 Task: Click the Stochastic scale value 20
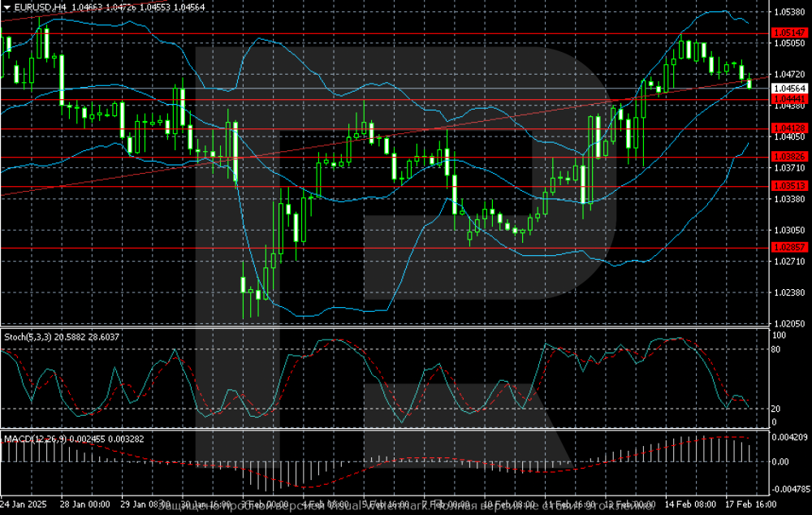coord(775,409)
